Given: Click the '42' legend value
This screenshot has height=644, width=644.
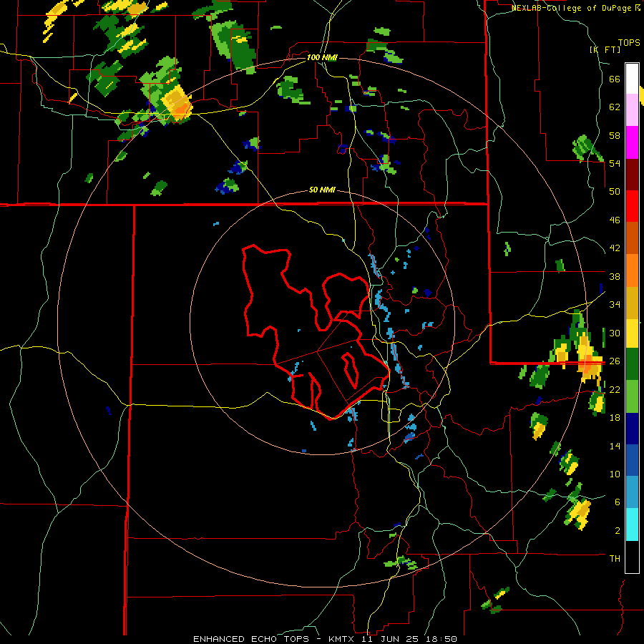Looking at the screenshot, I should coord(615,248).
